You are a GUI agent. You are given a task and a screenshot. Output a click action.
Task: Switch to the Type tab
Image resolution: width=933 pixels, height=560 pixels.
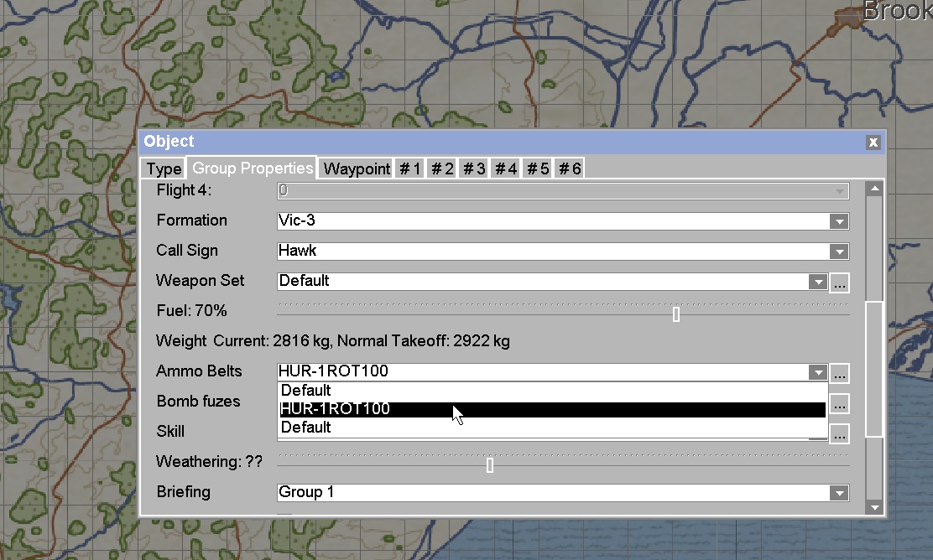(x=164, y=169)
